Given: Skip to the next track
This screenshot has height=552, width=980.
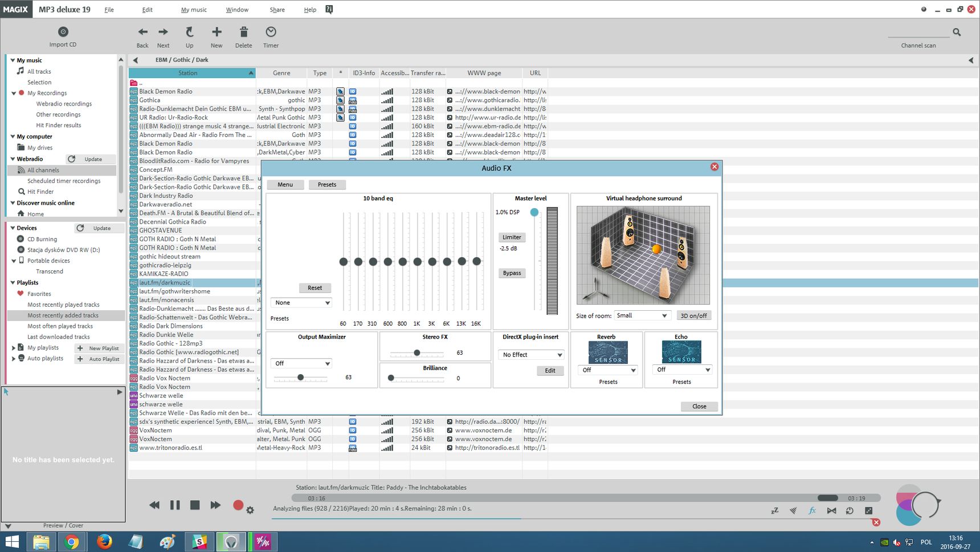Looking at the screenshot, I should click(x=215, y=505).
